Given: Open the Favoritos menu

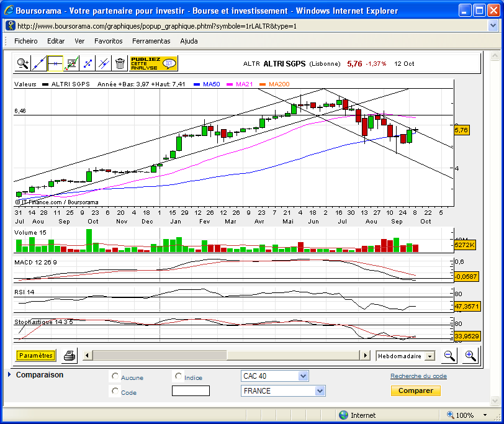Looking at the screenshot, I should 109,41.
